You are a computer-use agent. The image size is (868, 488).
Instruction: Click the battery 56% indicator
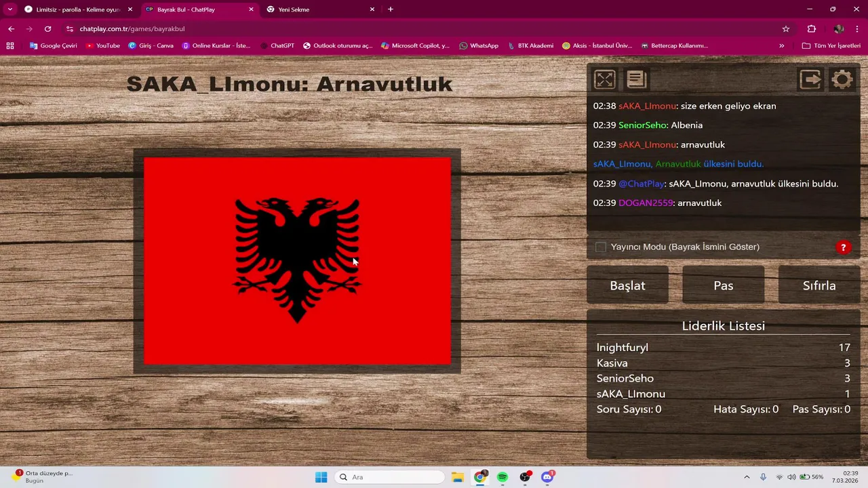(812, 477)
